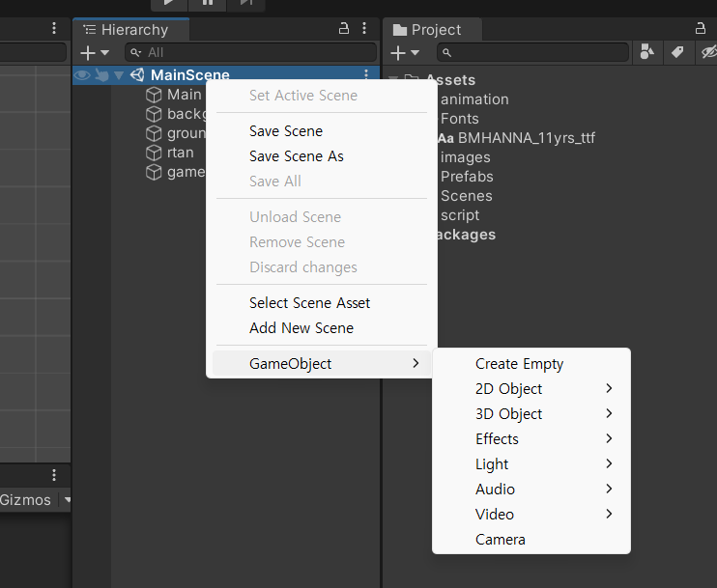Open the Gizmos dropdown arrow
The width and height of the screenshot is (717, 588).
click(68, 500)
